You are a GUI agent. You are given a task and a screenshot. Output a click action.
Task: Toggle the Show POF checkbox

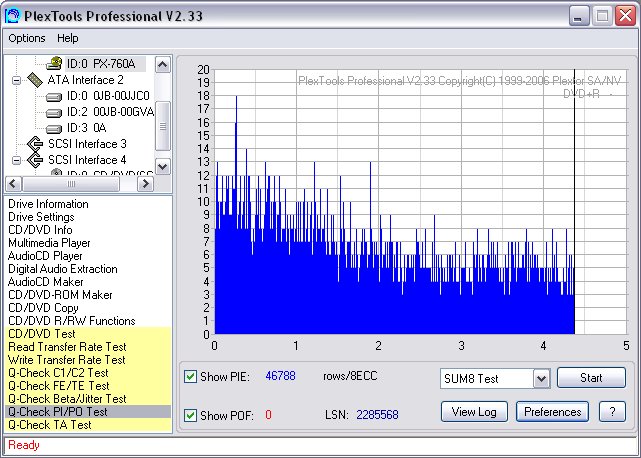pos(190,415)
